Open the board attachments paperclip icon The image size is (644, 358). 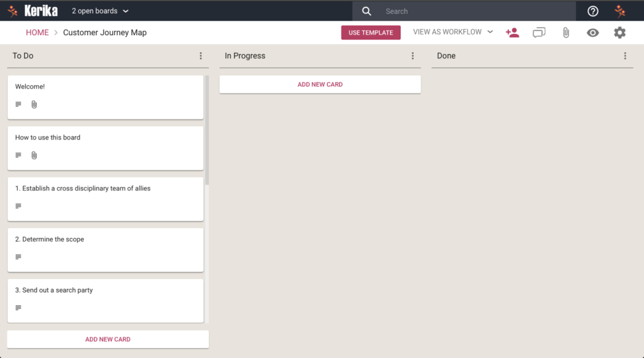(566, 33)
